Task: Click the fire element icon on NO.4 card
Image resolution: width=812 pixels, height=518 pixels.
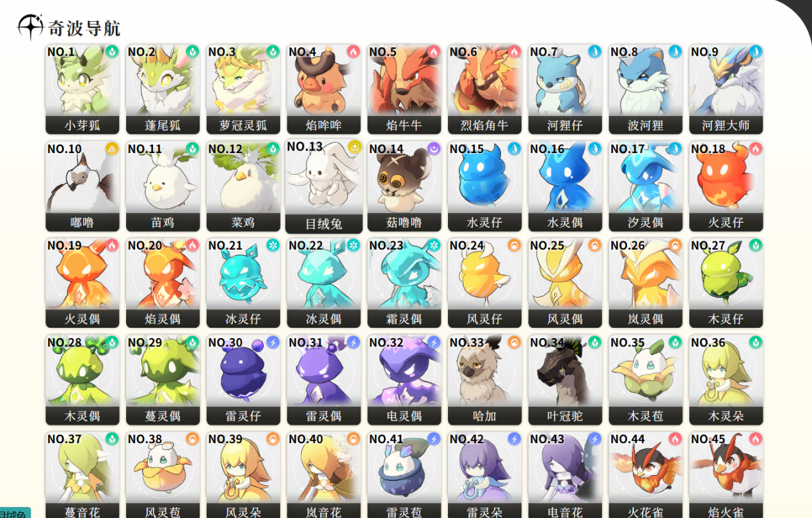Action: [x=353, y=51]
